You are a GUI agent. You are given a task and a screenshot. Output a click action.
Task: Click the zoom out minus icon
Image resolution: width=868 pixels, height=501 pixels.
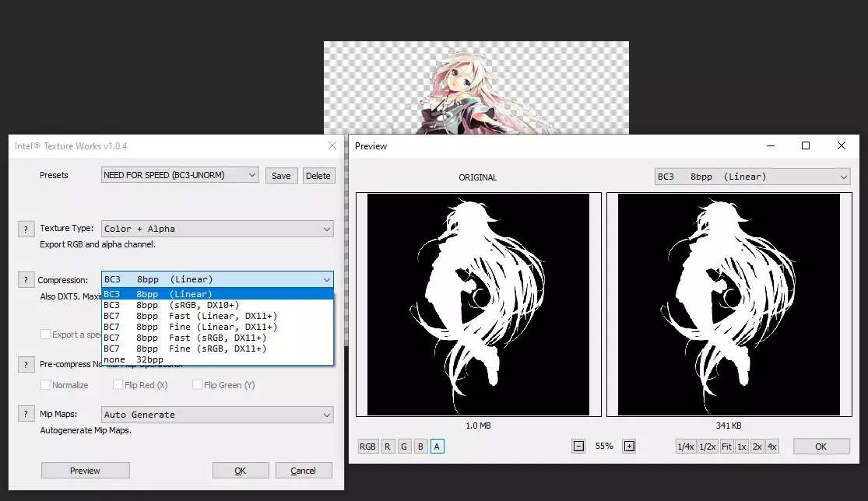[578, 447]
